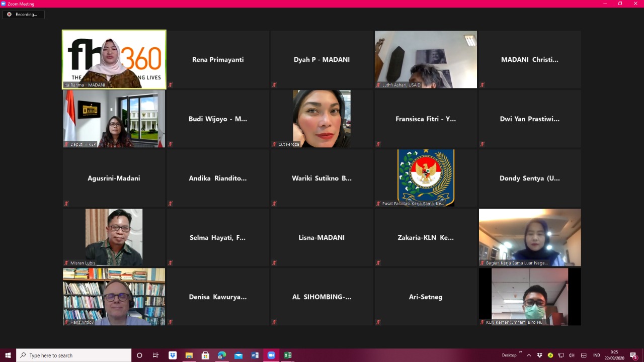The height and width of the screenshot is (362, 644).
Task: Select Cut Feroza's video tile
Action: point(321,119)
